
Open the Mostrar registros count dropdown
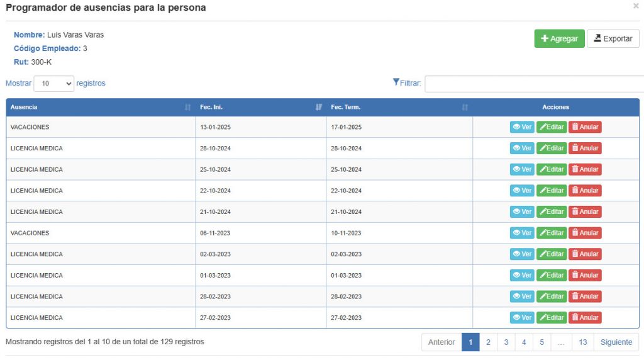54,84
